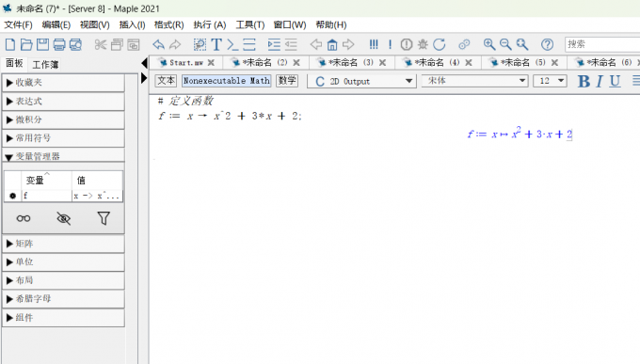Image resolution: width=640 pixels, height=364 pixels.
Task: Restart Maple server with the circular arrow icon
Action: coord(440,44)
